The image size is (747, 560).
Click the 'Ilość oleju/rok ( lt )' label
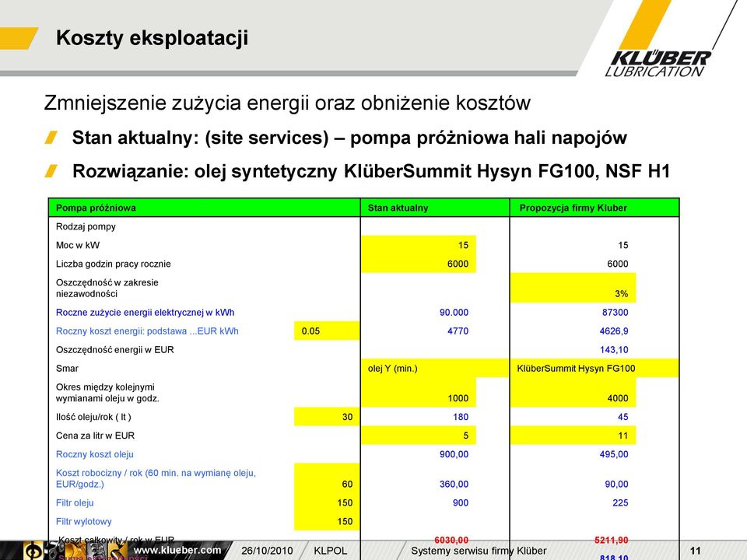click(x=93, y=417)
